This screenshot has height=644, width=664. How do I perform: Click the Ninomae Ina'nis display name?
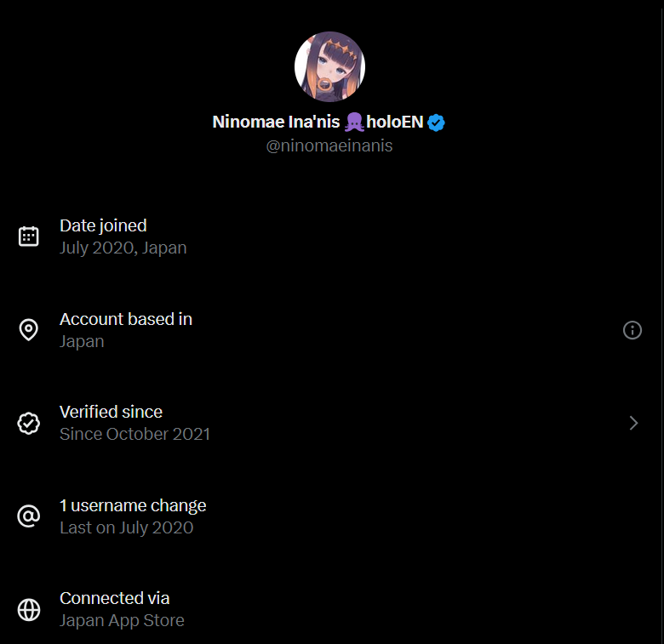(276, 123)
